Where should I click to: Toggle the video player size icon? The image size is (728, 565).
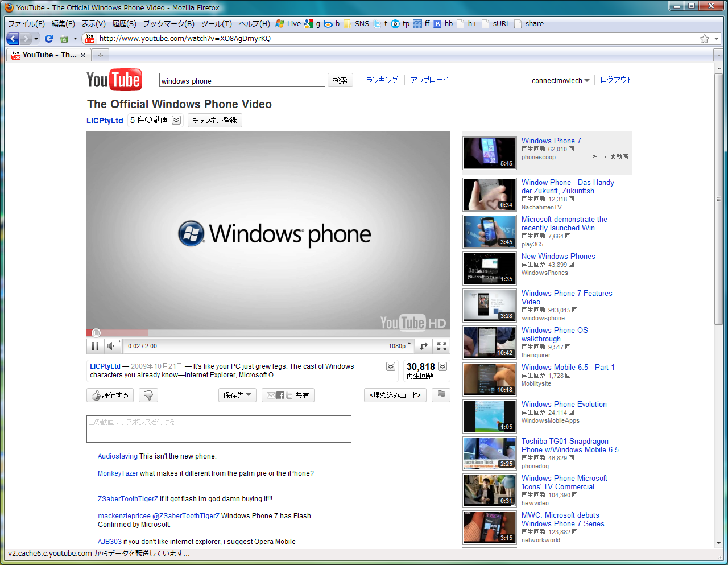(x=424, y=346)
